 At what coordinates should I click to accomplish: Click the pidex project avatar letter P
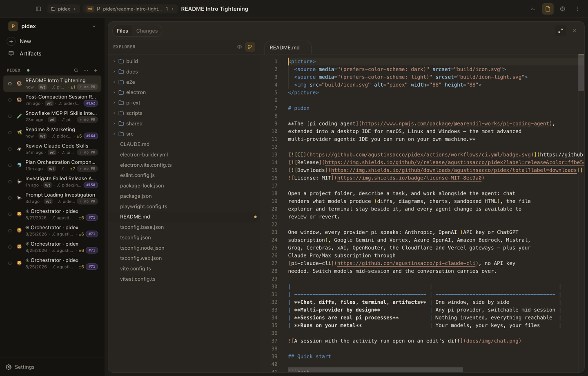pyautogui.click(x=13, y=26)
